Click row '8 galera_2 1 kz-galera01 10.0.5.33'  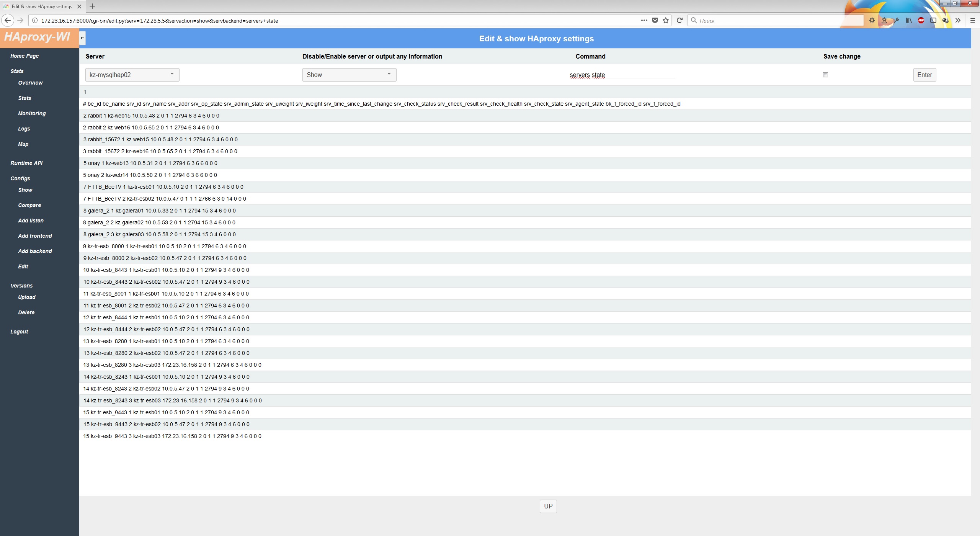click(525, 211)
